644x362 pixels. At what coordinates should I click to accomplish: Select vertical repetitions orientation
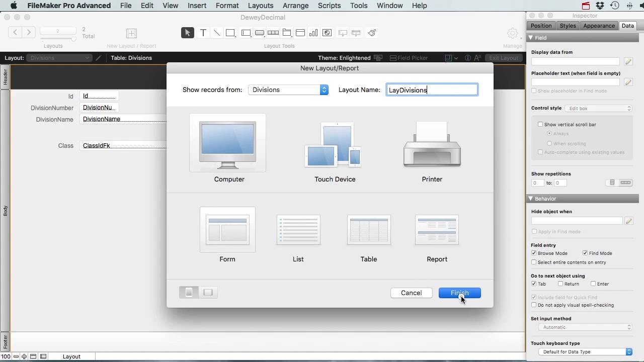coord(612,183)
